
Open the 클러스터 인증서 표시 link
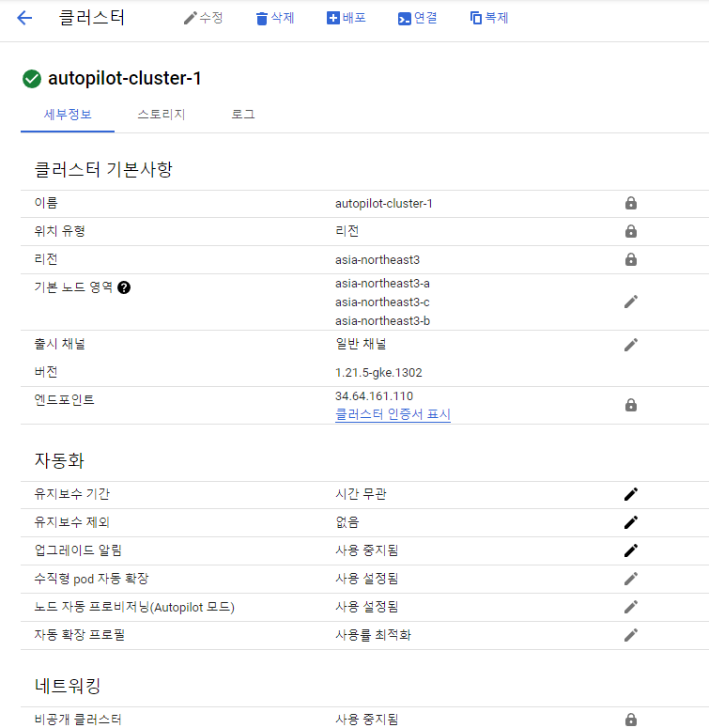393,414
